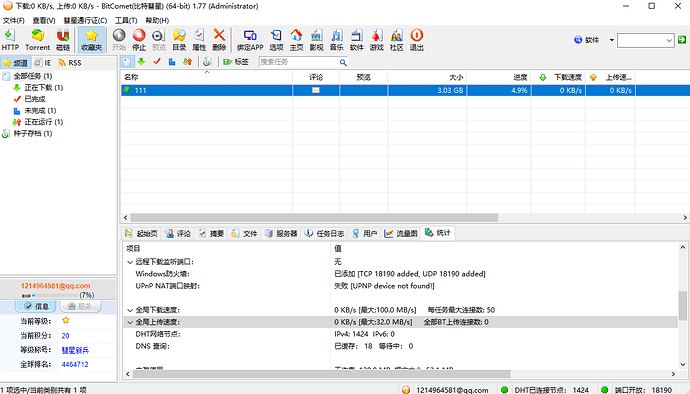
Task: Click the green go arrow beside search box
Action: pos(682,40)
